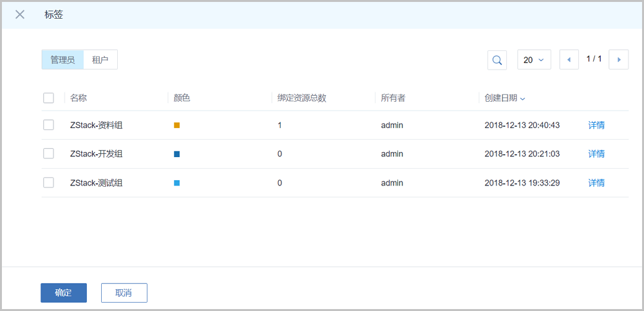Switch to the 管理员 tab

tap(62, 60)
